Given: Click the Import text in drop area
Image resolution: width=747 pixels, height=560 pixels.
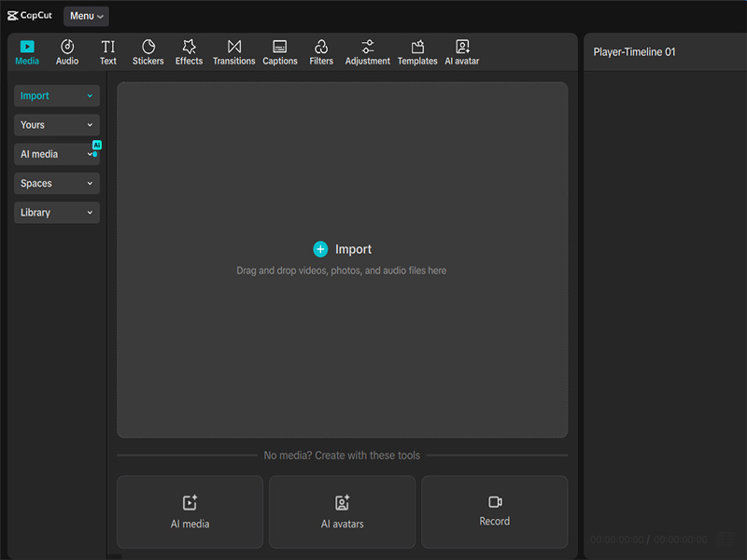Looking at the screenshot, I should click(353, 249).
